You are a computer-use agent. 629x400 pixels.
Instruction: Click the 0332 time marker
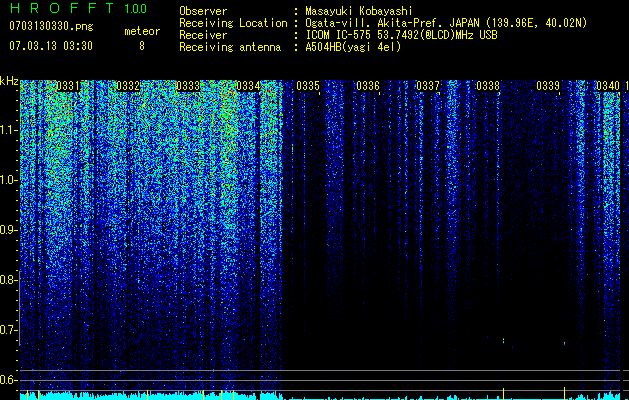pyautogui.click(x=128, y=86)
